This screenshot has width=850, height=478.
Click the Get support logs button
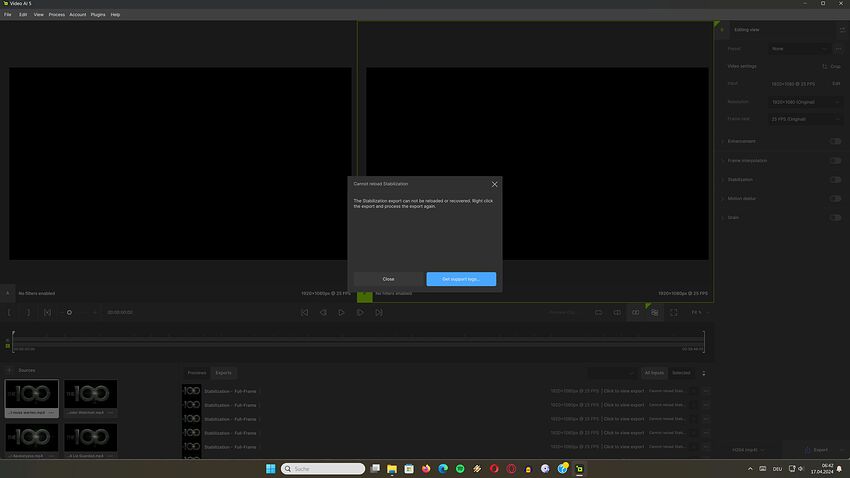tap(461, 279)
